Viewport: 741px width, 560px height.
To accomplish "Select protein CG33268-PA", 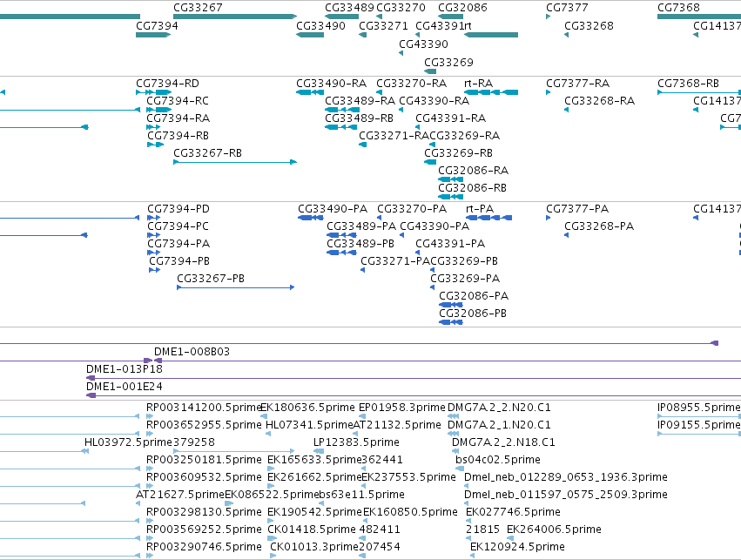I will click(x=599, y=226).
